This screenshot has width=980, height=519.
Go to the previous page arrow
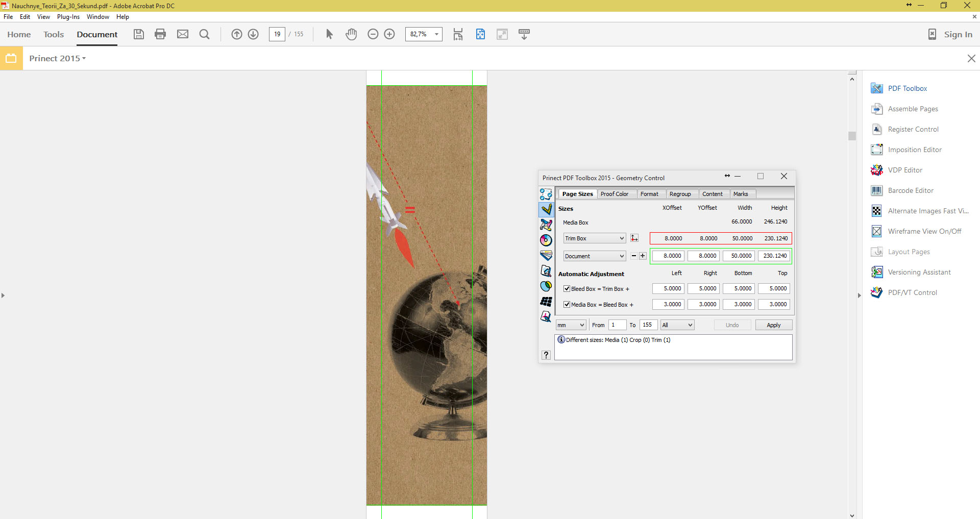[237, 34]
